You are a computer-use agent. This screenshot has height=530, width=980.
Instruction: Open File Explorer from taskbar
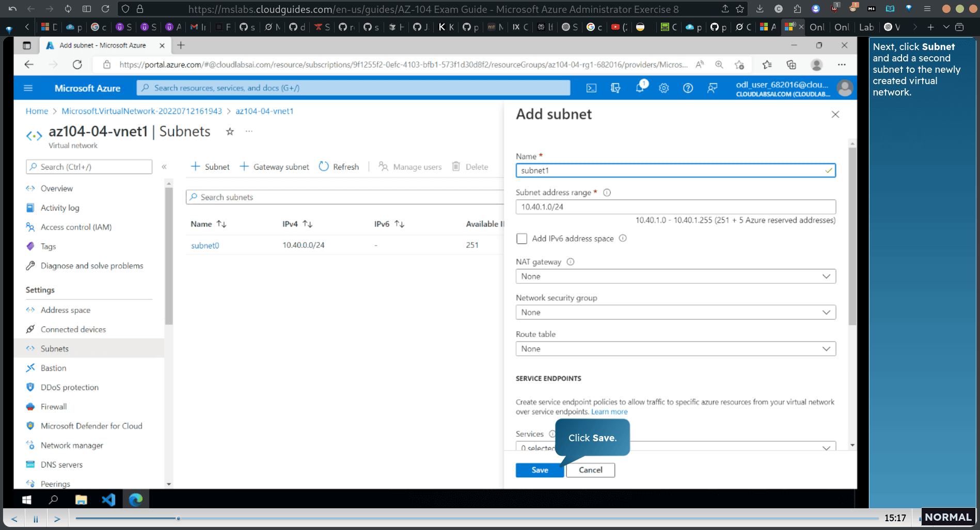pos(81,500)
